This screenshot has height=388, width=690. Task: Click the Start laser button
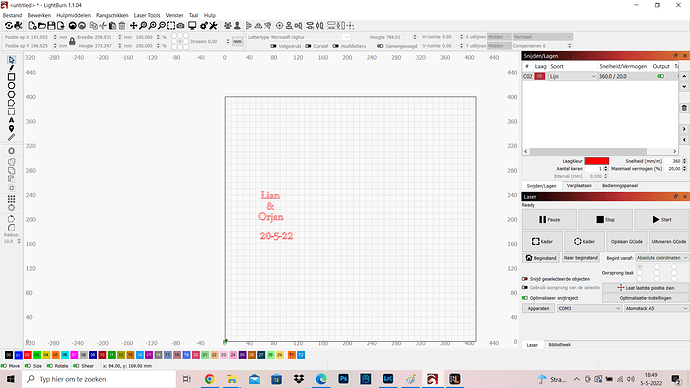tap(662, 220)
